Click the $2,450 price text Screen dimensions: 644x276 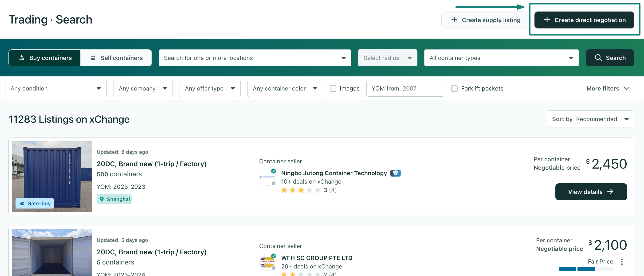pos(606,164)
